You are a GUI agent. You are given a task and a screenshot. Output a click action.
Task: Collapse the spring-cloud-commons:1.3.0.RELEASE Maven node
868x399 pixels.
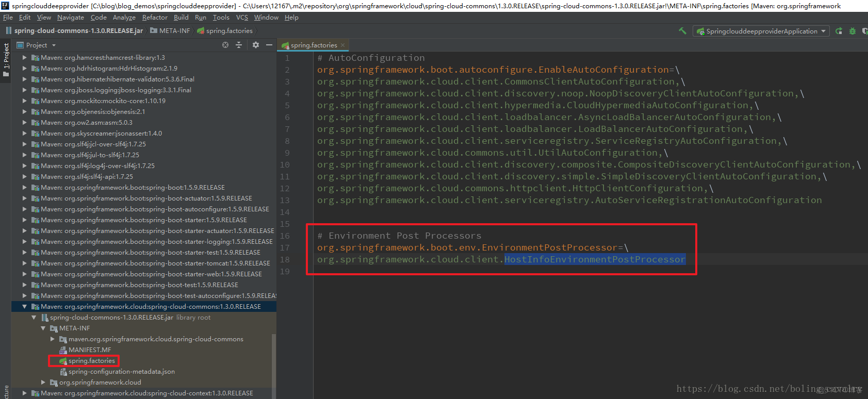point(24,307)
